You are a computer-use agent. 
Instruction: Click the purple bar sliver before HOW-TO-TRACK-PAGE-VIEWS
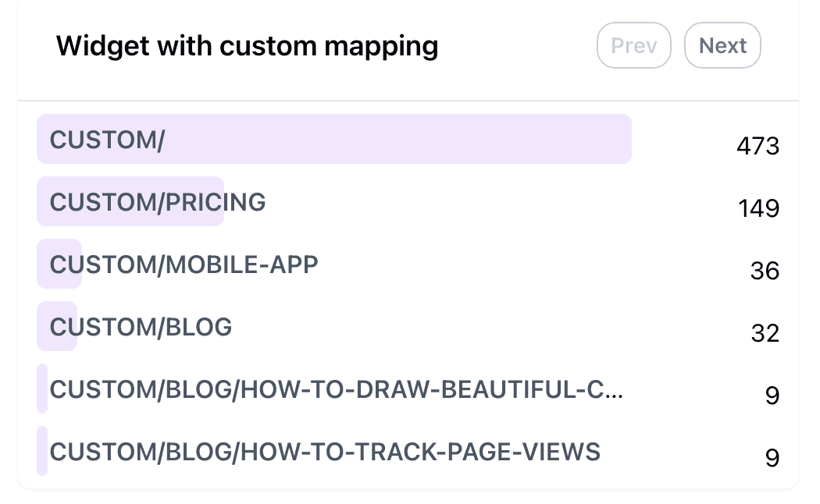(42, 451)
